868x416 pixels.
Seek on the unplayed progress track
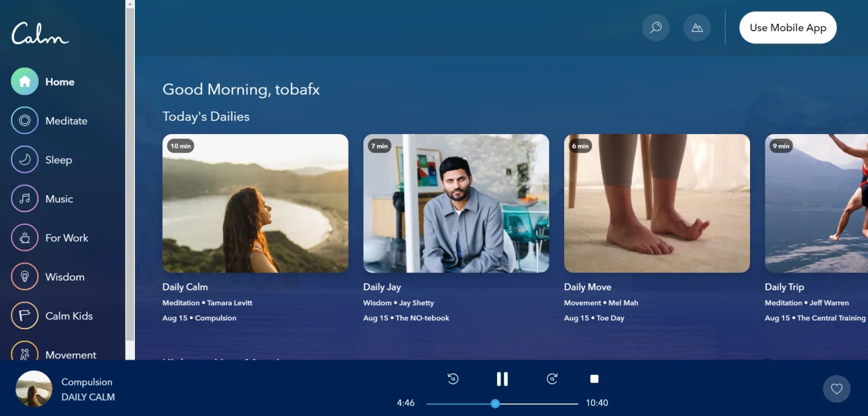(539, 403)
